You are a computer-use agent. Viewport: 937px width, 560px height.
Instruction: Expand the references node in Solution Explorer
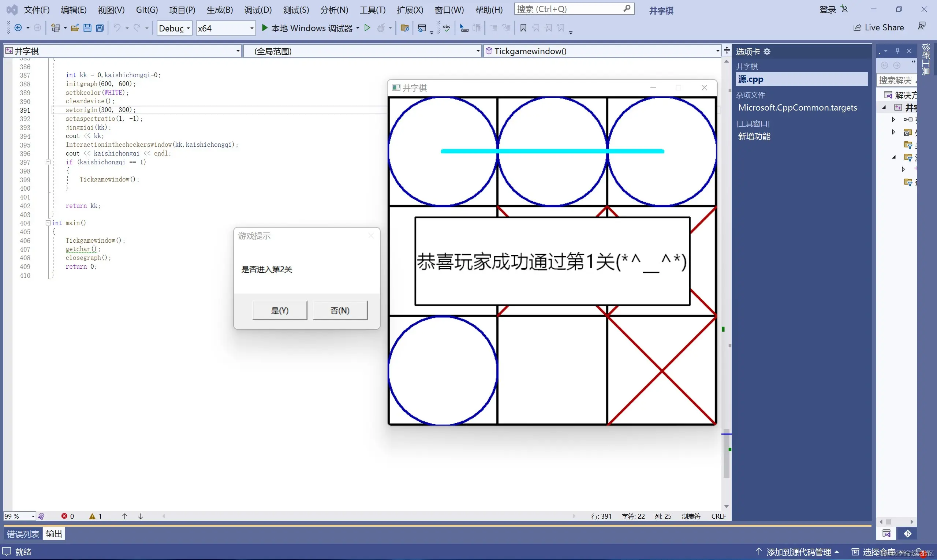pos(893,120)
